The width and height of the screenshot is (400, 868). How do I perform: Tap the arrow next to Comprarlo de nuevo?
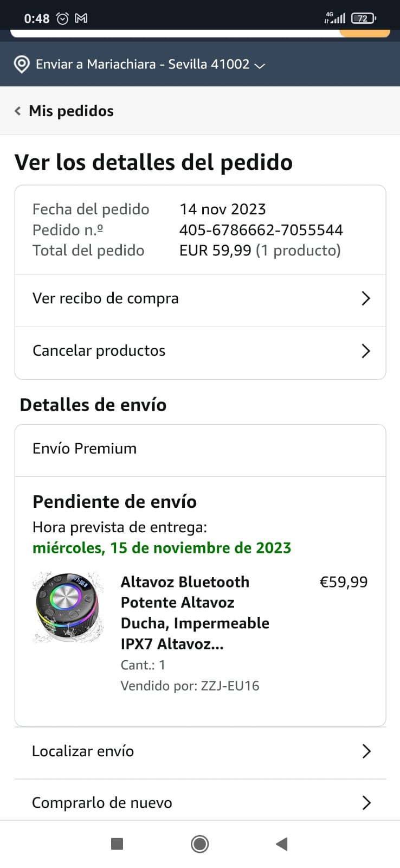coord(366,803)
